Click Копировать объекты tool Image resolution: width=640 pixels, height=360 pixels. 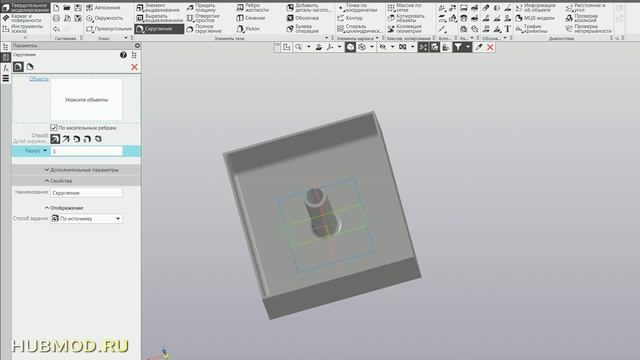[x=406, y=18]
